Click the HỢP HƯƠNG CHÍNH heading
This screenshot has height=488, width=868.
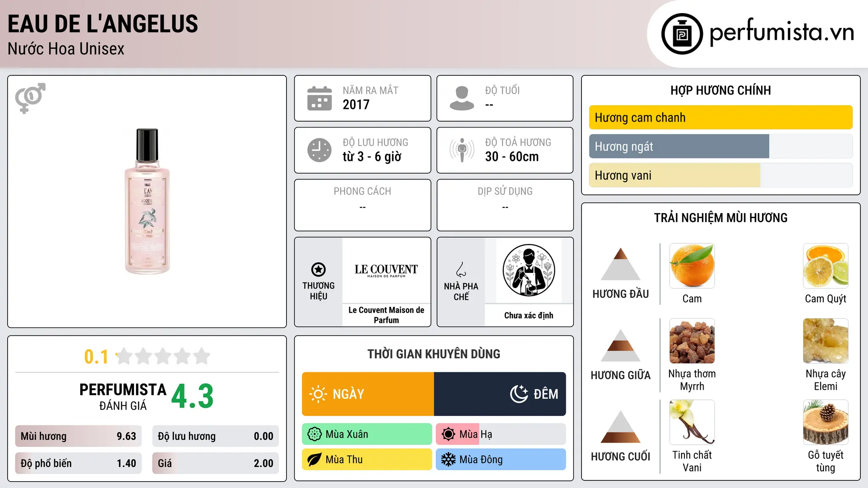[721, 90]
